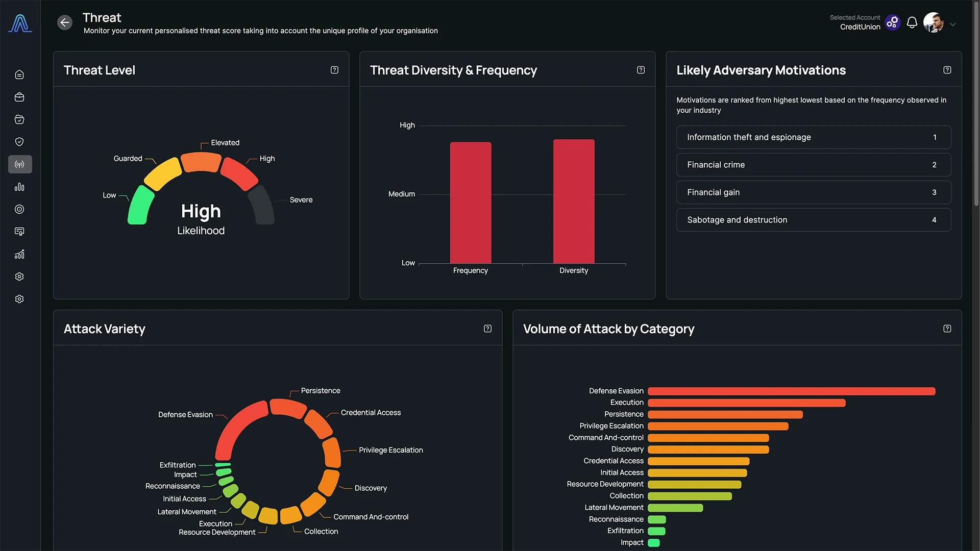
Task: Click the 'Command And-control' donut label
Action: (x=371, y=517)
